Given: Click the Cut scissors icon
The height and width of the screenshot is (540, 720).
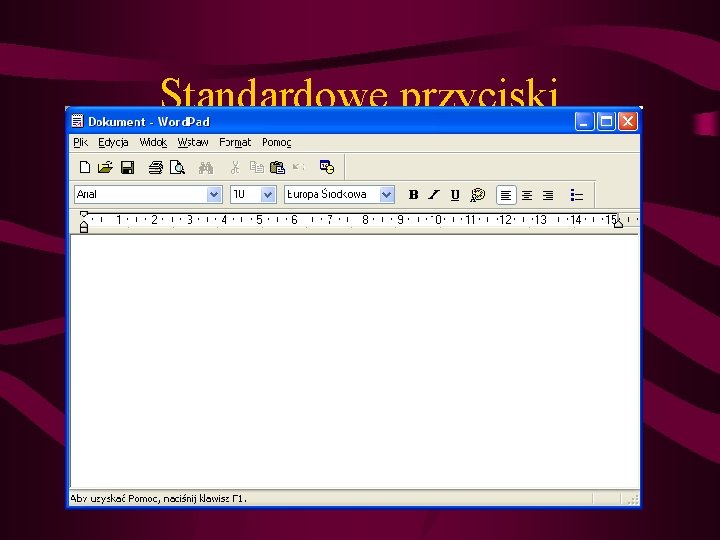Looking at the screenshot, I should (x=235, y=167).
